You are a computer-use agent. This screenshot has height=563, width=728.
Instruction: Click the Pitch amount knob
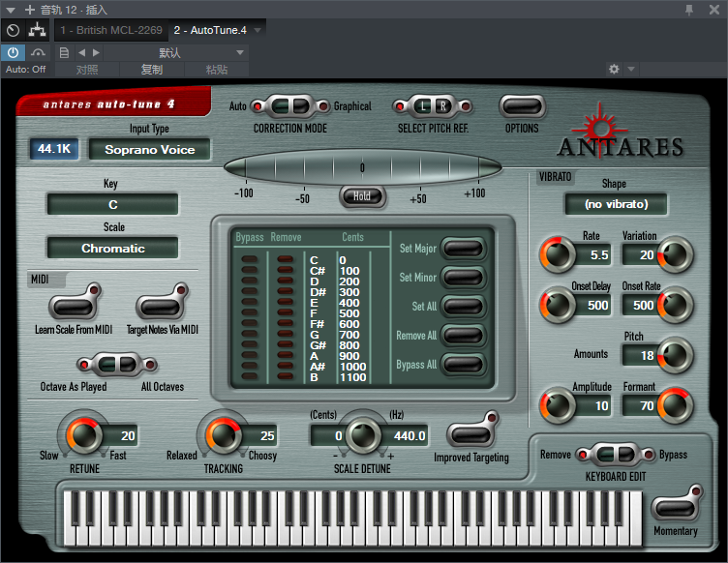pyautogui.click(x=675, y=356)
